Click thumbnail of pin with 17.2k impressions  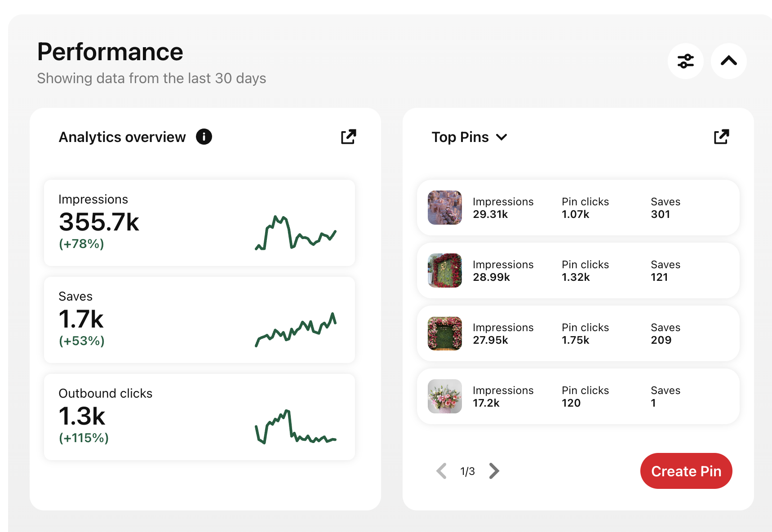444,396
